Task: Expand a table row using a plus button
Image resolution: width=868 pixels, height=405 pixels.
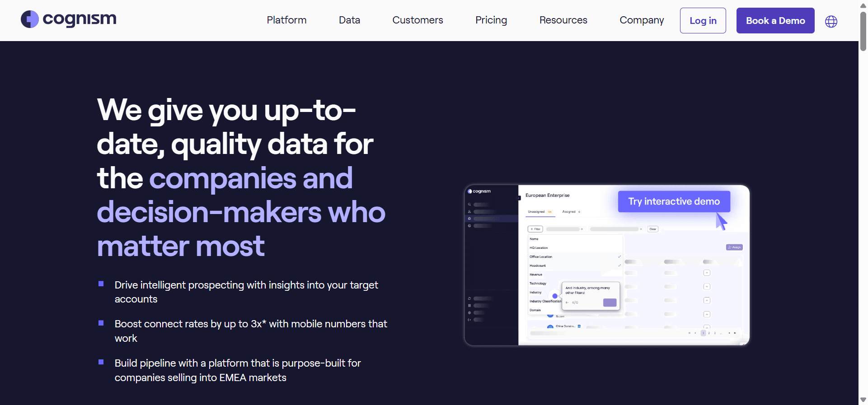Action: (707, 273)
